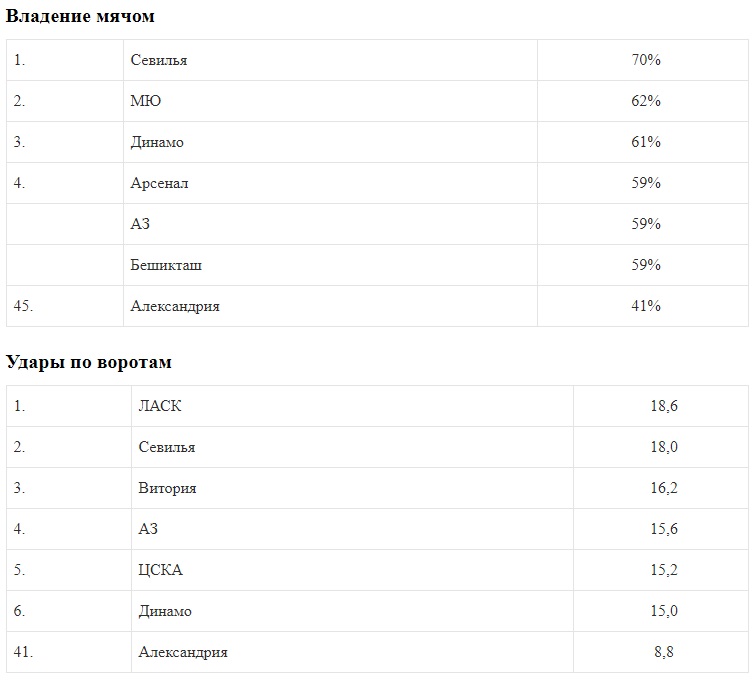Select the Витория team cell
Image resolution: width=755 pixels, height=683 pixels.
pyautogui.click(x=167, y=488)
